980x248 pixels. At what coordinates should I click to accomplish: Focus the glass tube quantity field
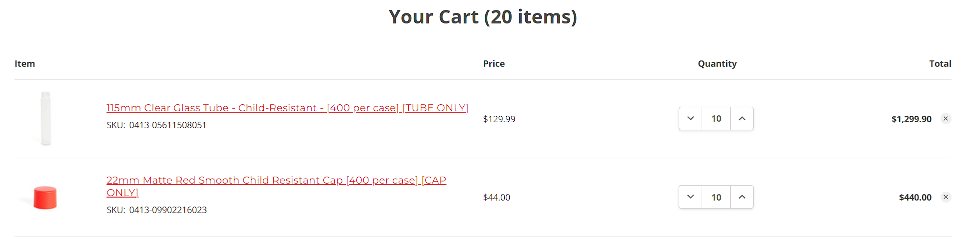coord(716,119)
